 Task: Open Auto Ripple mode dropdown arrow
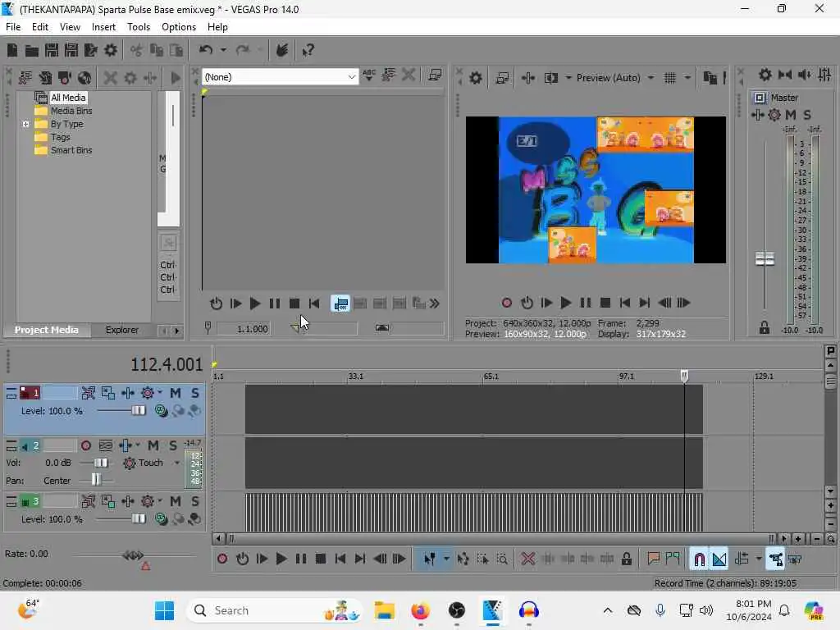pos(759,559)
